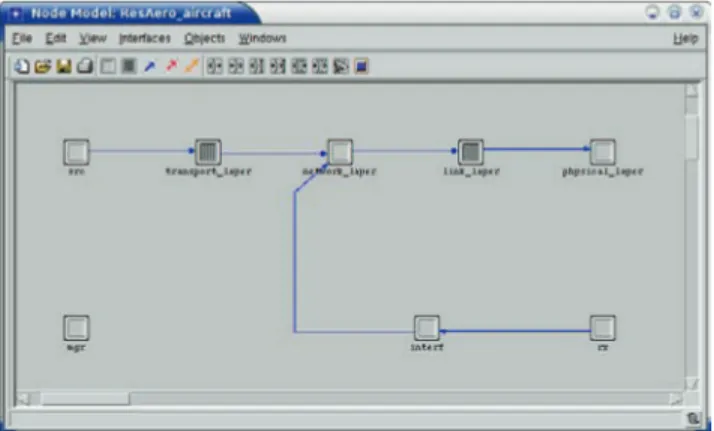
Task: Select the point-to-point transmitter tool
Action: click(236, 66)
